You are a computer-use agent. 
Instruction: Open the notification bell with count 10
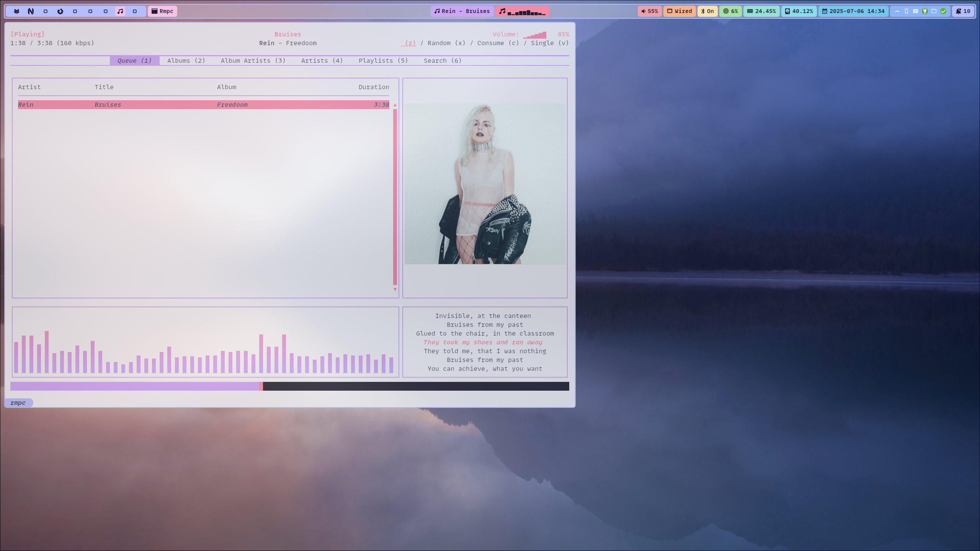(963, 11)
